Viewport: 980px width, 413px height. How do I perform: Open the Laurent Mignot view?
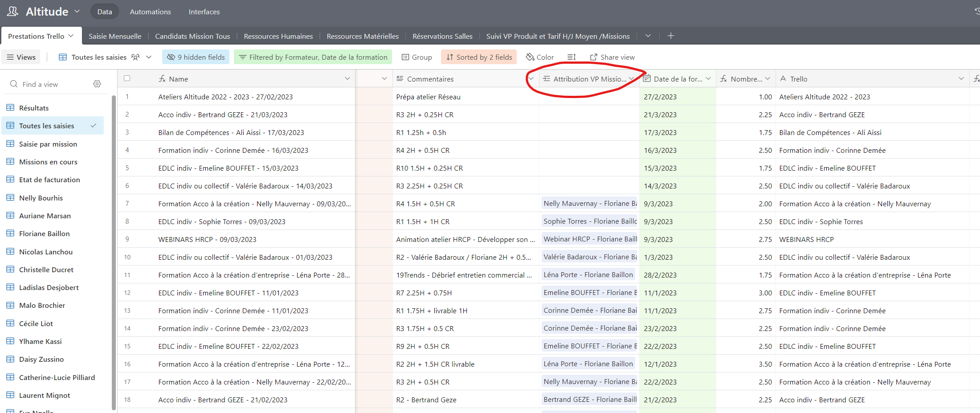tap(53, 395)
